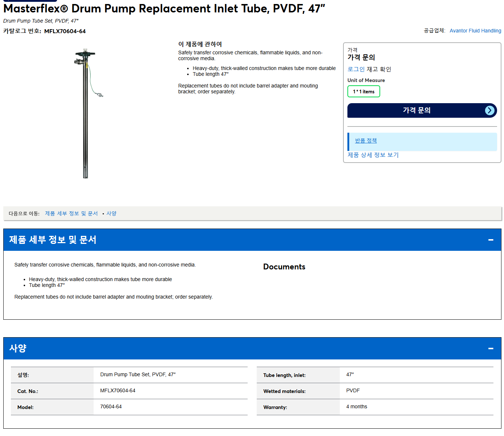Click the 설명 value Drum Pump Tube Set
504x436 pixels.
tap(138, 374)
